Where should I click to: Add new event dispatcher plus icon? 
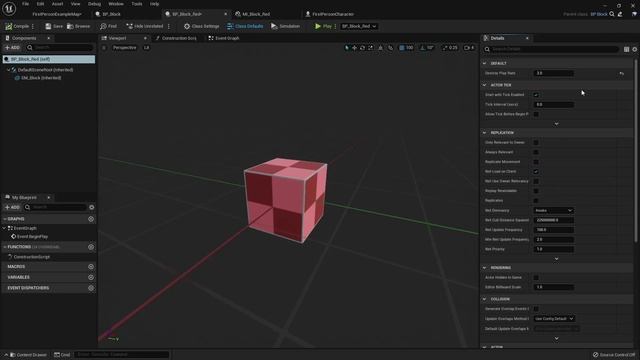click(x=91, y=288)
